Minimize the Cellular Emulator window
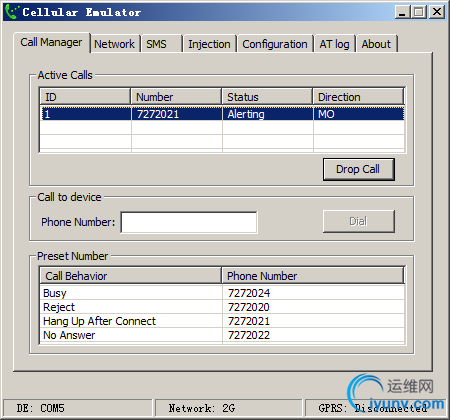The width and height of the screenshot is (450, 420). click(402, 12)
